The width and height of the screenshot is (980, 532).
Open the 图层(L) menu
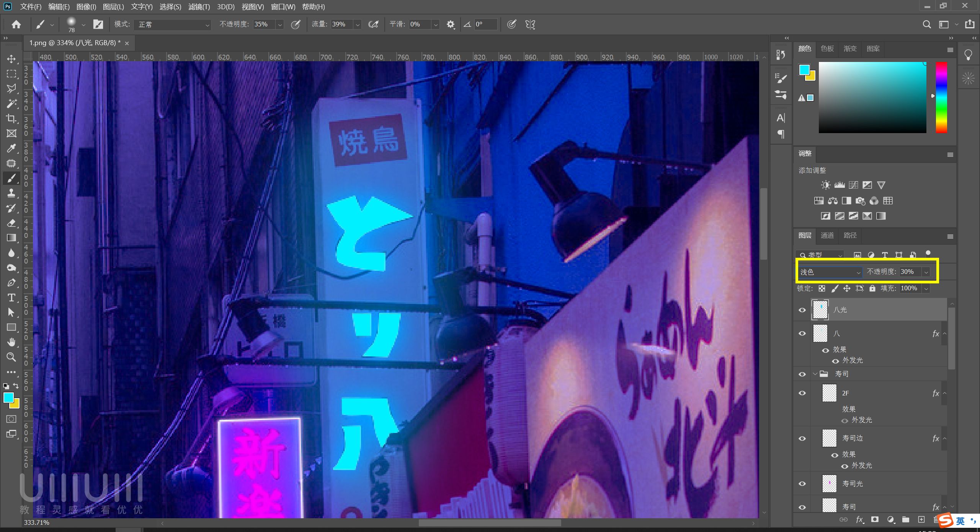point(113,7)
